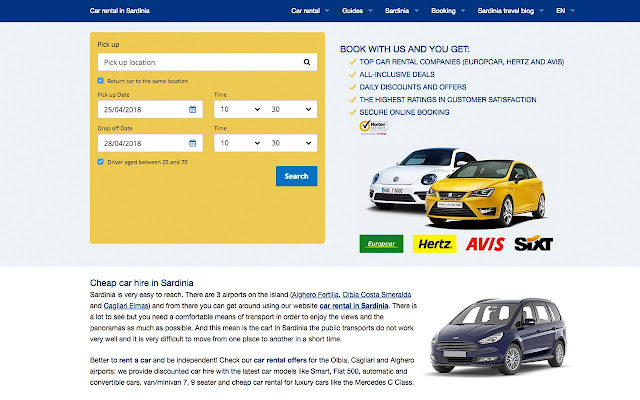Focus the Pick up location field
The image size is (640, 400).
[207, 62]
